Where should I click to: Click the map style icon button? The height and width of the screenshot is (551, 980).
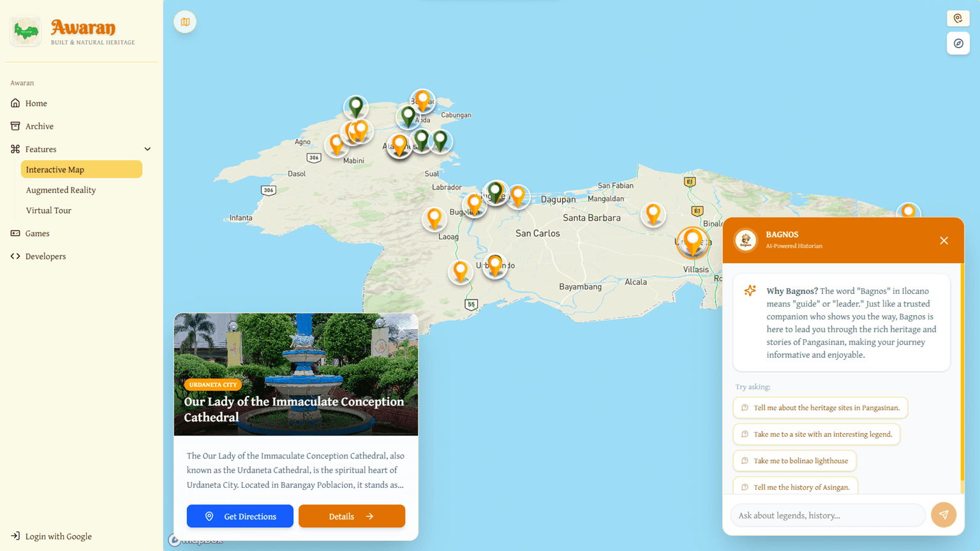pyautogui.click(x=185, y=22)
